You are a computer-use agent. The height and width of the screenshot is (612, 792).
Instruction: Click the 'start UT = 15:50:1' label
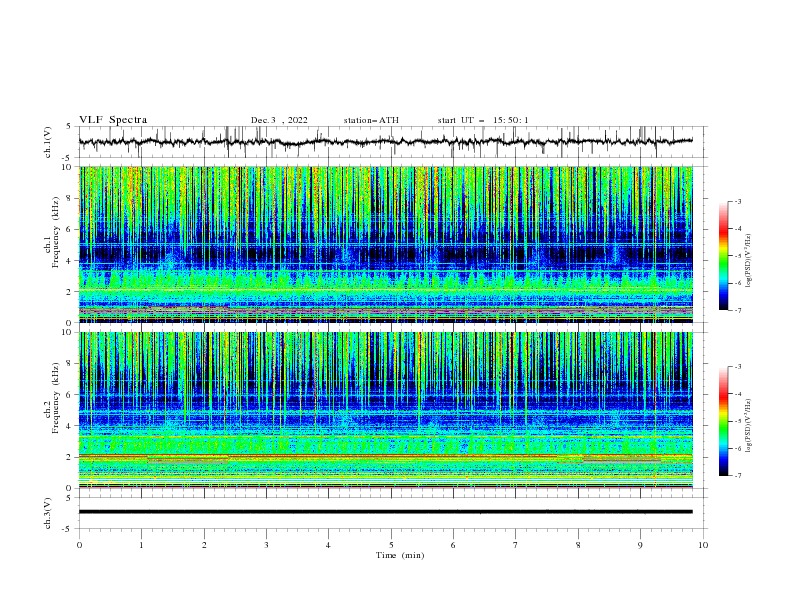483,120
